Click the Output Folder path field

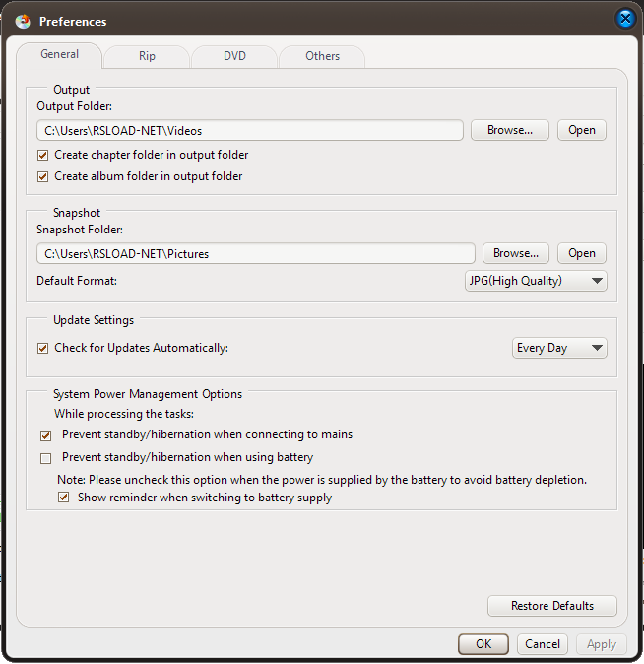click(250, 130)
